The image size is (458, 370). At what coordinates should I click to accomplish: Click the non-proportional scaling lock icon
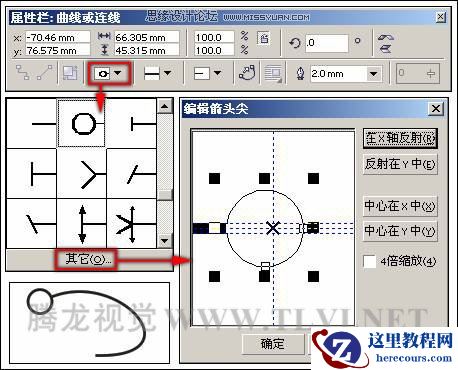[264, 38]
